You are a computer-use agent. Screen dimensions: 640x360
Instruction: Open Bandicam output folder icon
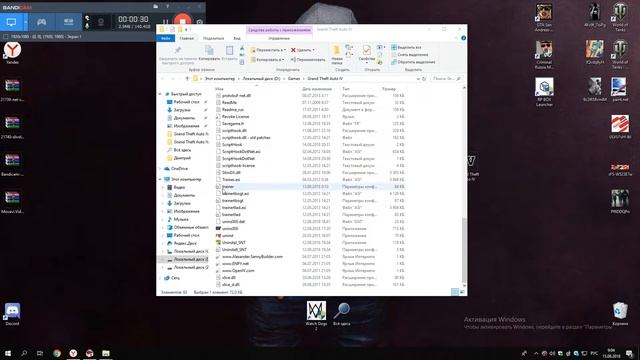pyautogui.click(x=156, y=7)
